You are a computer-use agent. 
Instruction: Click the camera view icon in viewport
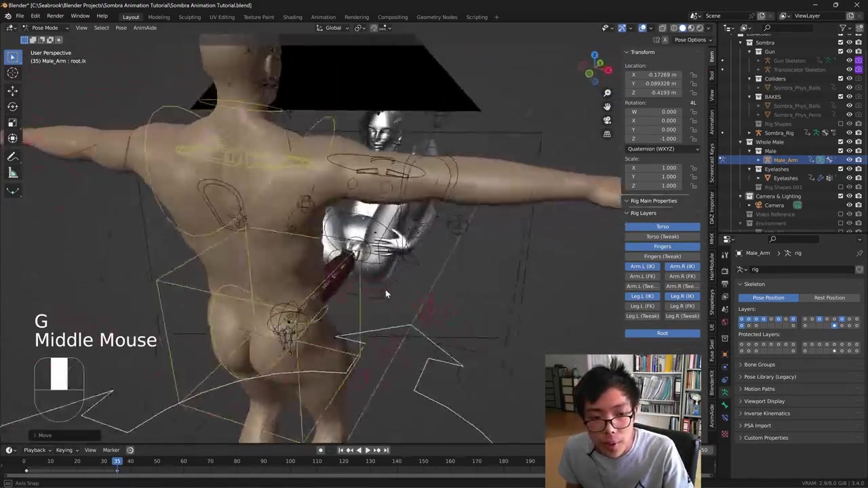607,120
